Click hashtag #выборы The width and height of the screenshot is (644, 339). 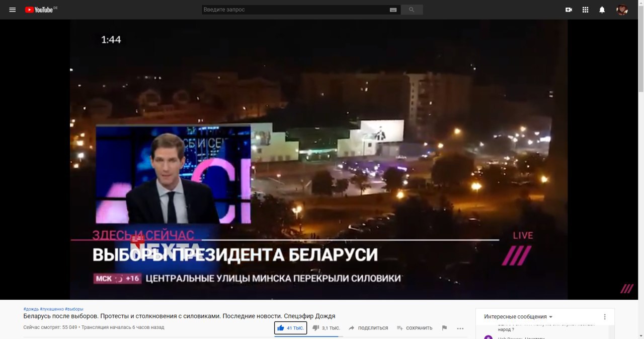point(74,309)
